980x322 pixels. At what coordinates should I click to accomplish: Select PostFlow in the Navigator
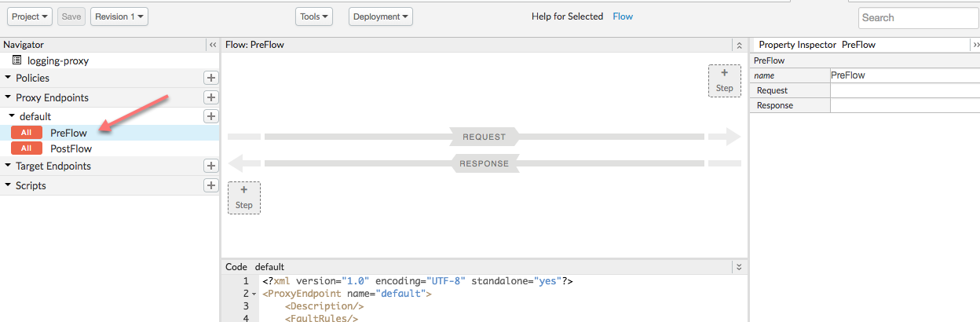tap(71, 148)
